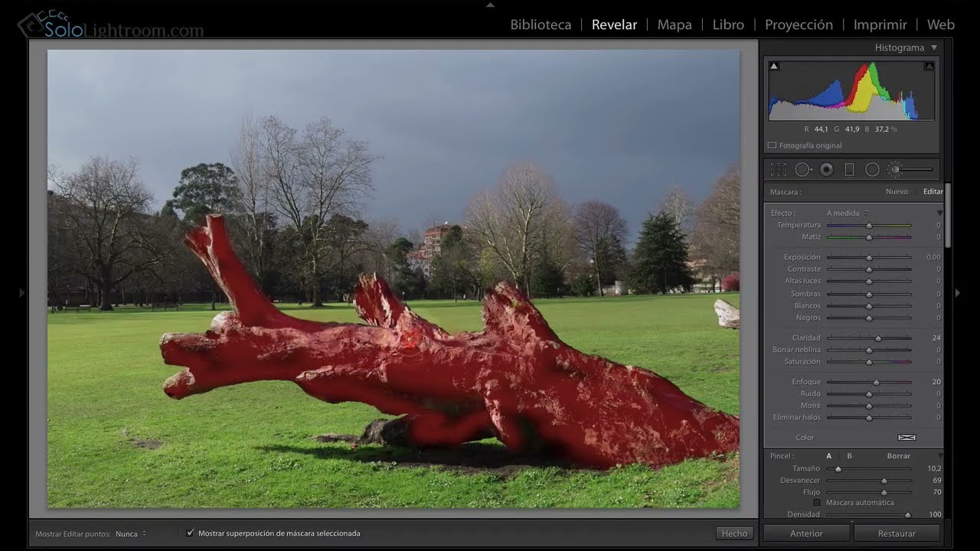The height and width of the screenshot is (551, 980).
Task: Click the Exposición value 0,00
Action: pos(933,257)
